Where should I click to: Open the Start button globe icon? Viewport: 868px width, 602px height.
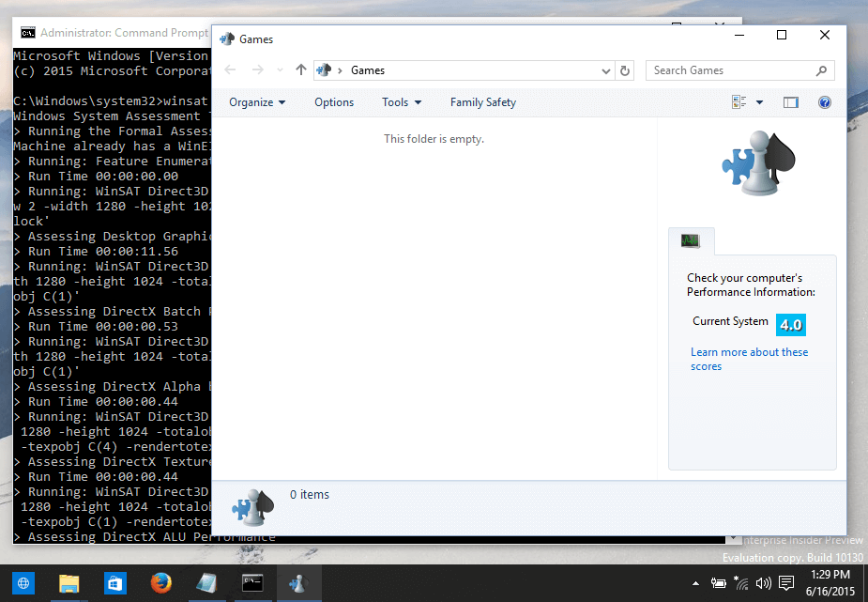tap(23, 583)
